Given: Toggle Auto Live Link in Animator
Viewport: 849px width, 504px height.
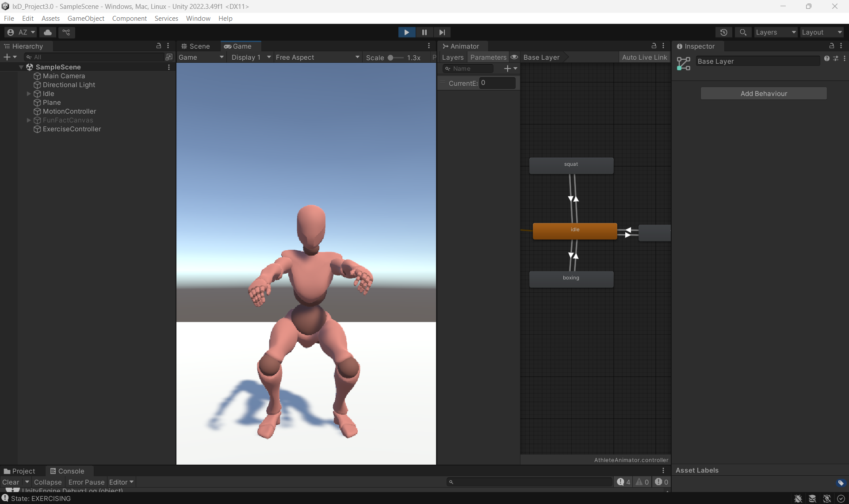Looking at the screenshot, I should pyautogui.click(x=644, y=57).
